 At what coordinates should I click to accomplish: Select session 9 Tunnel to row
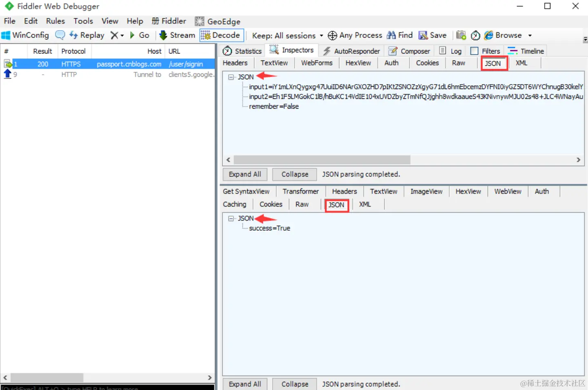coord(108,75)
